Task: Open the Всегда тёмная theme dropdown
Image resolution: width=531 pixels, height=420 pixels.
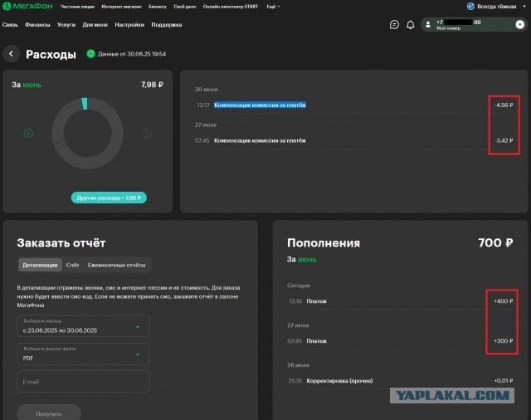Action: [x=524, y=6]
